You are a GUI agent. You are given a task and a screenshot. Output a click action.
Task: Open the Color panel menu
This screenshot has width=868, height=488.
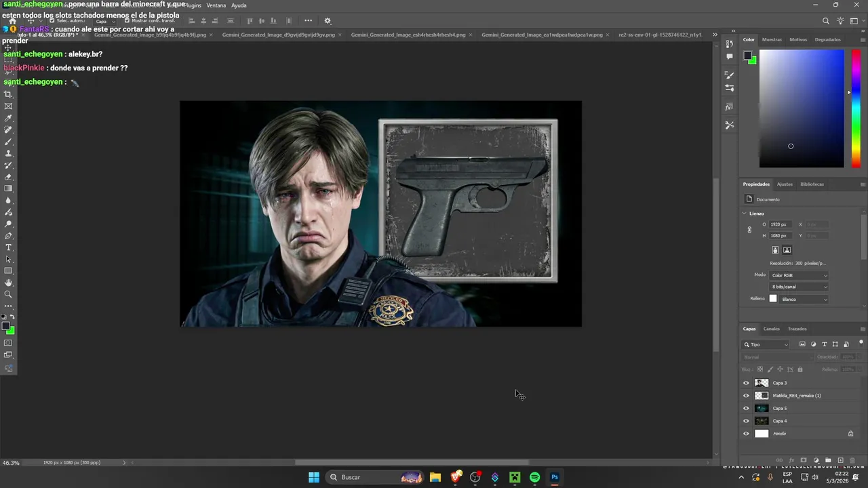click(x=863, y=39)
